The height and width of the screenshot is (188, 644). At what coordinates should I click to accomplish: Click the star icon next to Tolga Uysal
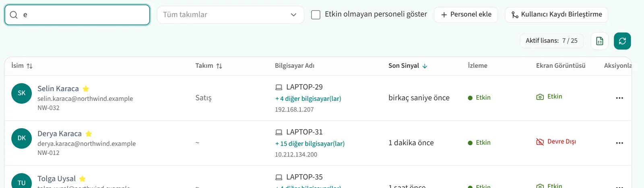(82, 179)
